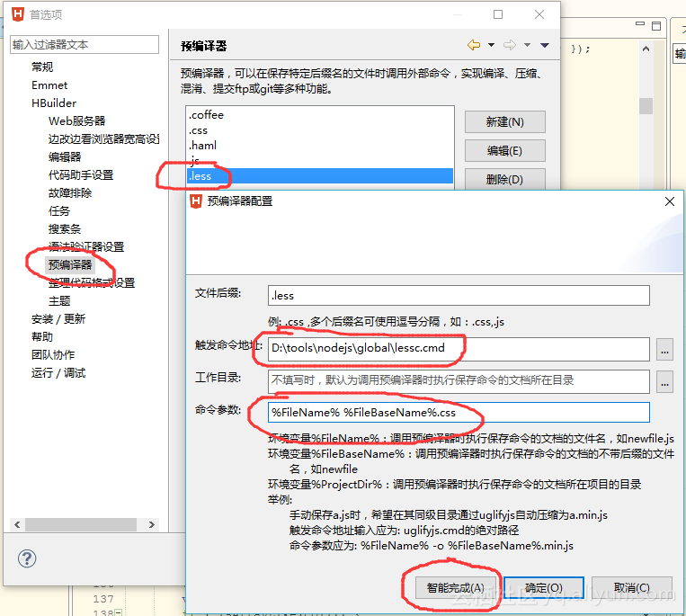This screenshot has width=686, height=616.
Task: Close the 预编译器配置 dialog
Action: click(x=670, y=201)
